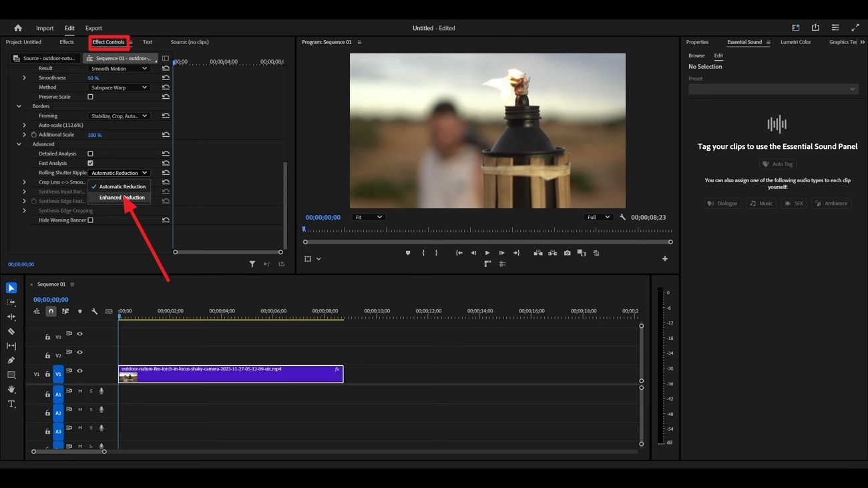This screenshot has width=868, height=488.
Task: Select the Selection tool
Action: tap(11, 288)
